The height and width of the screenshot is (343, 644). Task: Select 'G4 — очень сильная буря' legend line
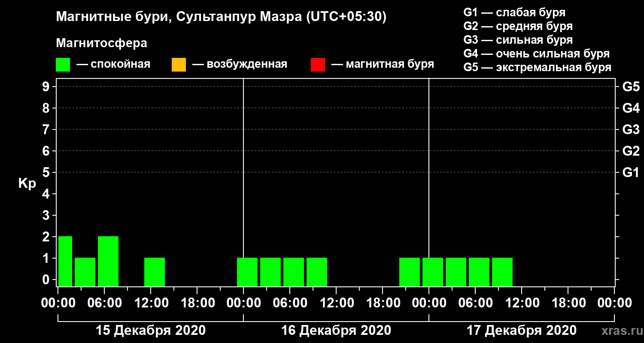pyautogui.click(x=537, y=54)
